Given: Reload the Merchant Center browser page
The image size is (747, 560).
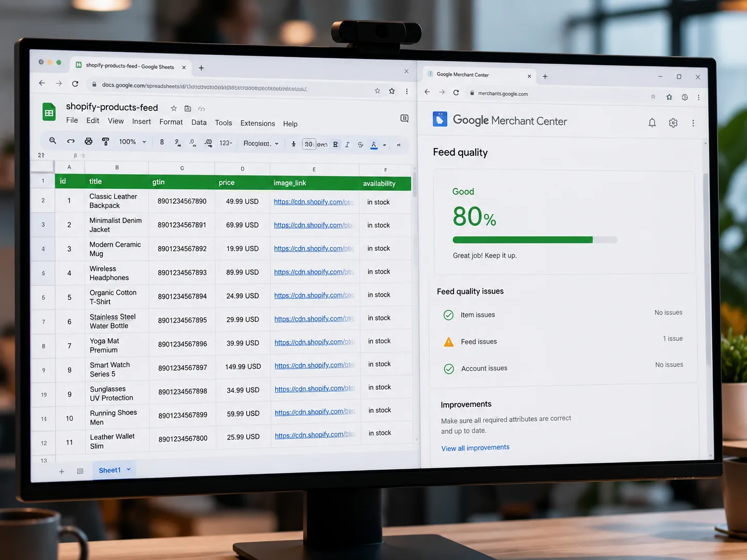Looking at the screenshot, I should coord(456,92).
